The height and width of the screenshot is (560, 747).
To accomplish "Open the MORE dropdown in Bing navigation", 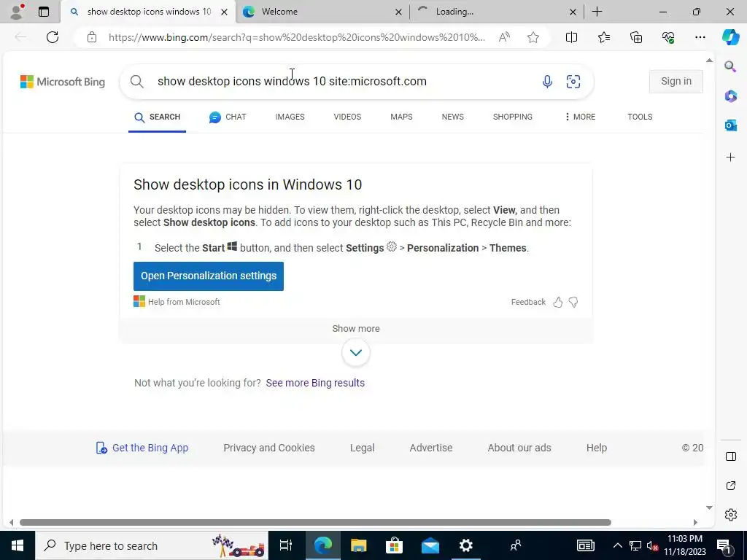I will pyautogui.click(x=580, y=117).
